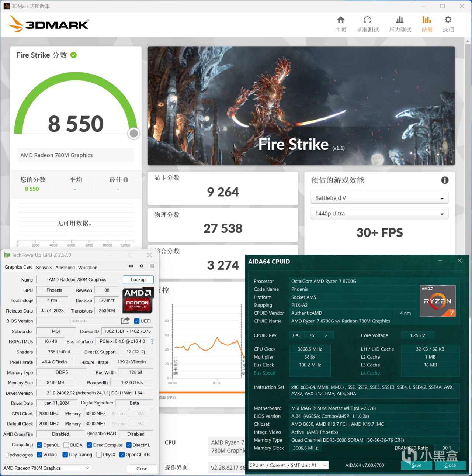Viewport: 472px width, 476px height.
Task: Click the 物理分数 score 27 538
Action: point(223,229)
